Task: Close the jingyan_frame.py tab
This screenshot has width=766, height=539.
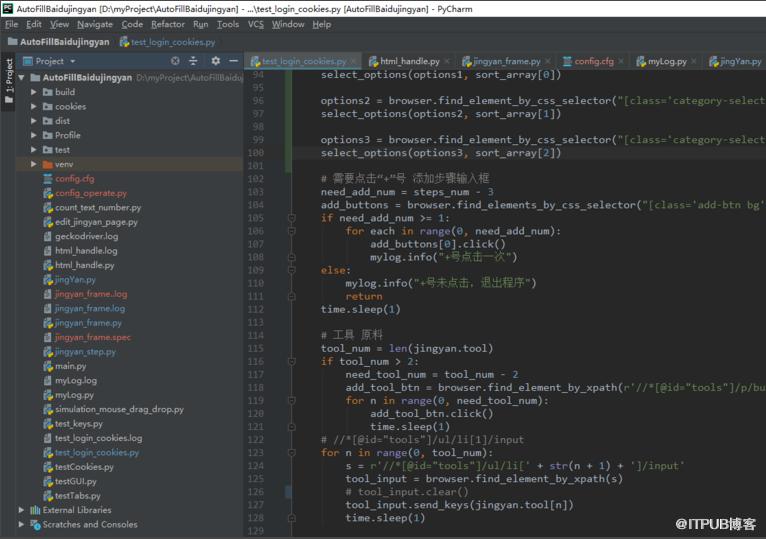Action: (548, 61)
